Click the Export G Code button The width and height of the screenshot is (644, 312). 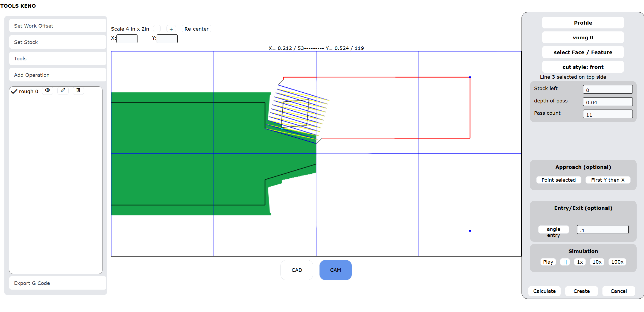click(57, 283)
